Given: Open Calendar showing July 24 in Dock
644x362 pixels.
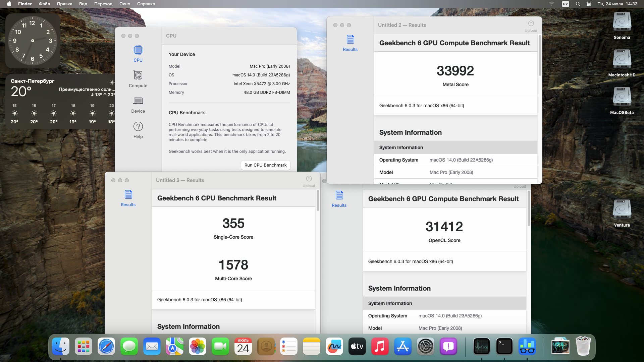Looking at the screenshot, I should [243, 346].
